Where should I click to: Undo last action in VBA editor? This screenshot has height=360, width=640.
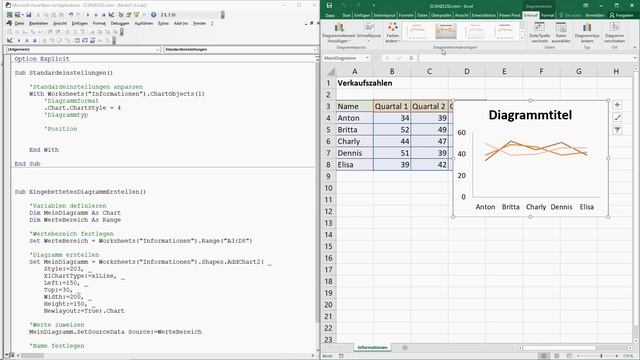(71, 15)
